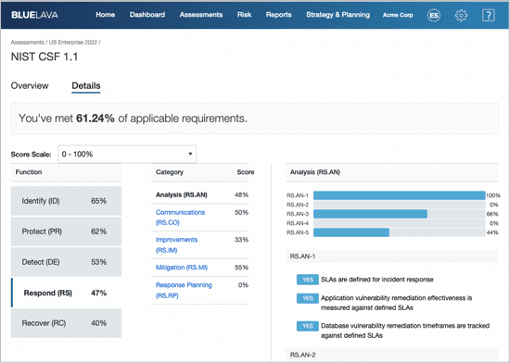510x363 pixels.
Task: Click the US Enterprise 2022 breadcrumb
Action: (73, 42)
